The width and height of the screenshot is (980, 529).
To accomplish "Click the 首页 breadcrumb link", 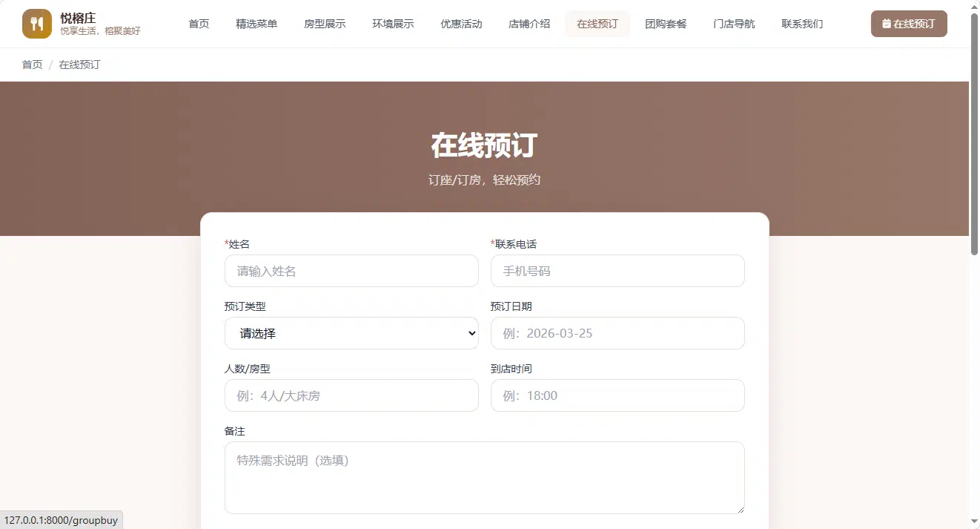I will tap(33, 65).
